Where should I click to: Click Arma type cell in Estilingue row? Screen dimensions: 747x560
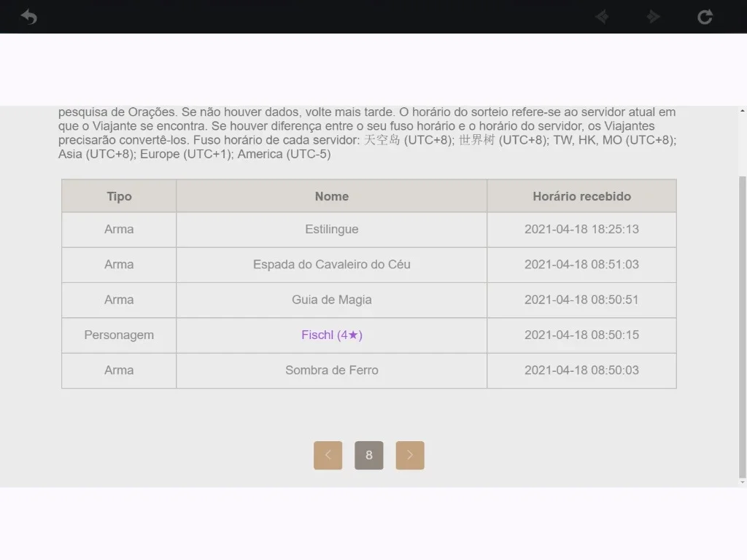coord(119,229)
